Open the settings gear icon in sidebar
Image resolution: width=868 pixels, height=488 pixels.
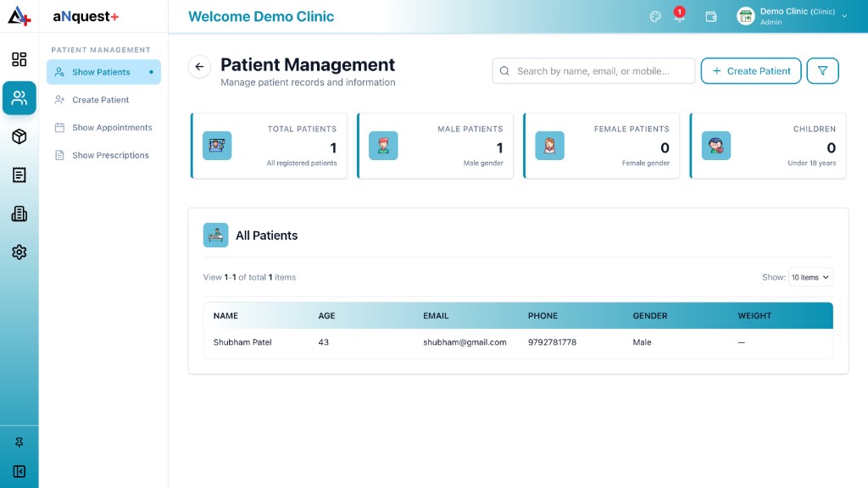19,252
